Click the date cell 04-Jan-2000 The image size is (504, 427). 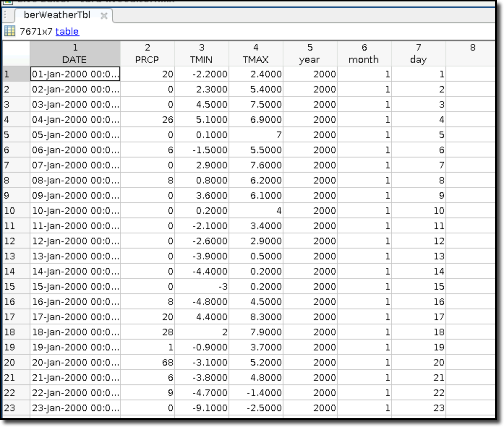75,120
